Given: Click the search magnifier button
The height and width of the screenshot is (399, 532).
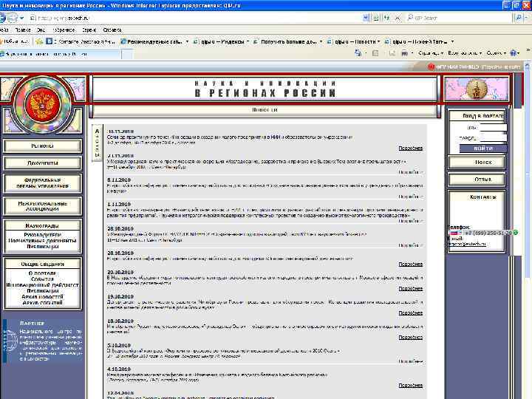Looking at the screenshot, I should point(518,18).
